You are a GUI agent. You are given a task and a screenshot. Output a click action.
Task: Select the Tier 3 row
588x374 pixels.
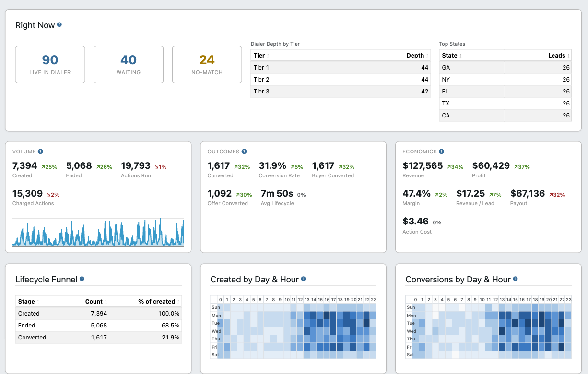tap(341, 92)
